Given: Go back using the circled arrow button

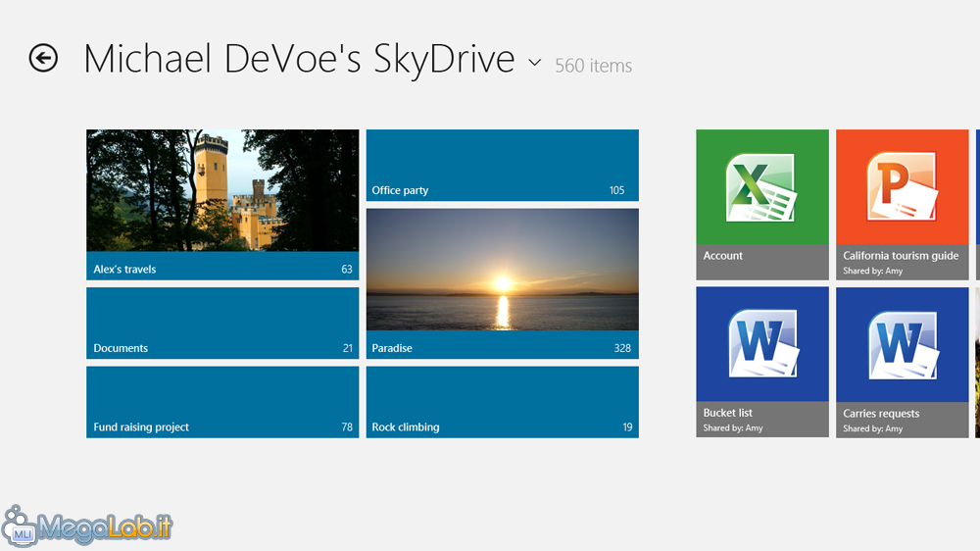Looking at the screenshot, I should 43,58.
